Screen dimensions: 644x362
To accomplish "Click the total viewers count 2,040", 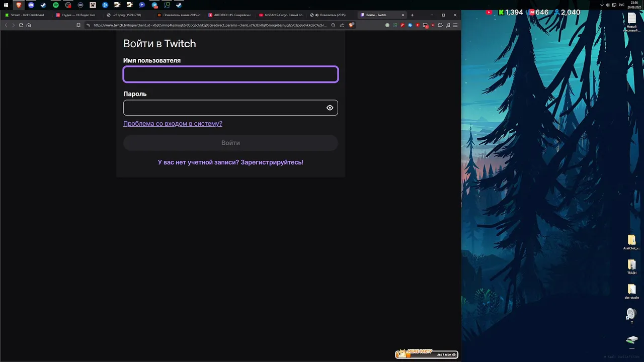I will point(570,13).
